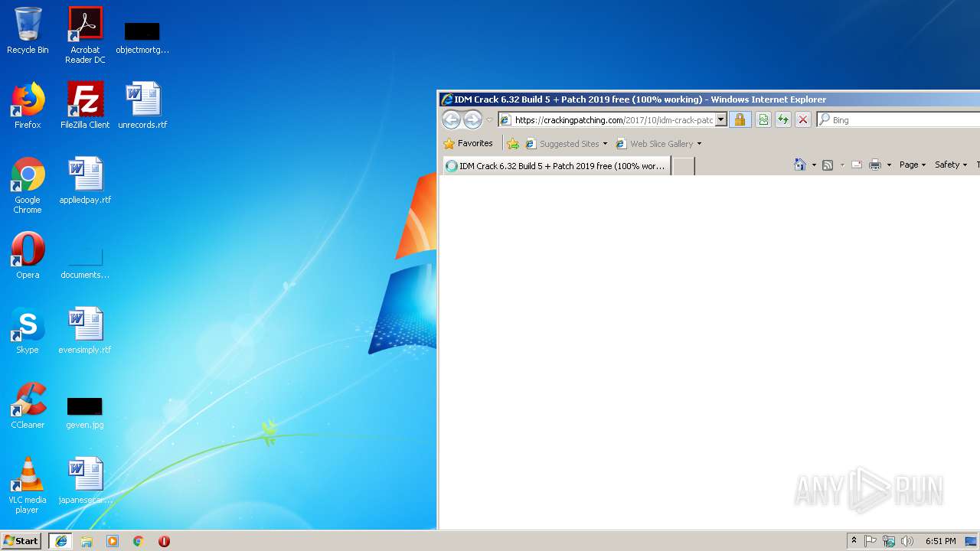This screenshot has height=551, width=980.
Task: Open Action Center flag icon
Action: pos(871,541)
